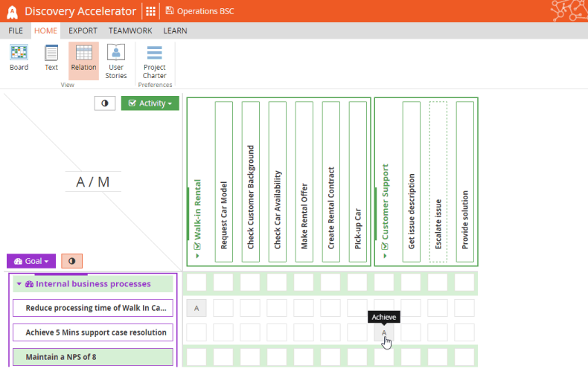Toggle the 'A' relation cell for Reduce processing time
This screenshot has height=383, width=588.
(196, 308)
